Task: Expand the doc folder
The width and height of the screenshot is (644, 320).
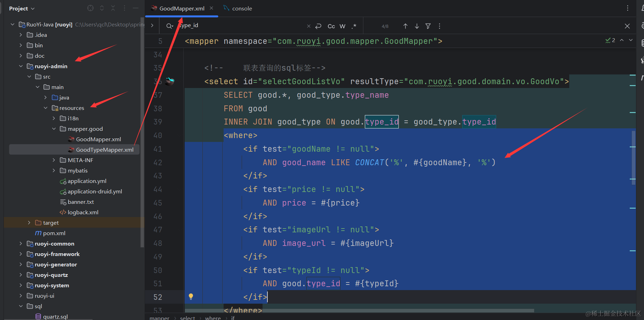Action: [x=21, y=56]
